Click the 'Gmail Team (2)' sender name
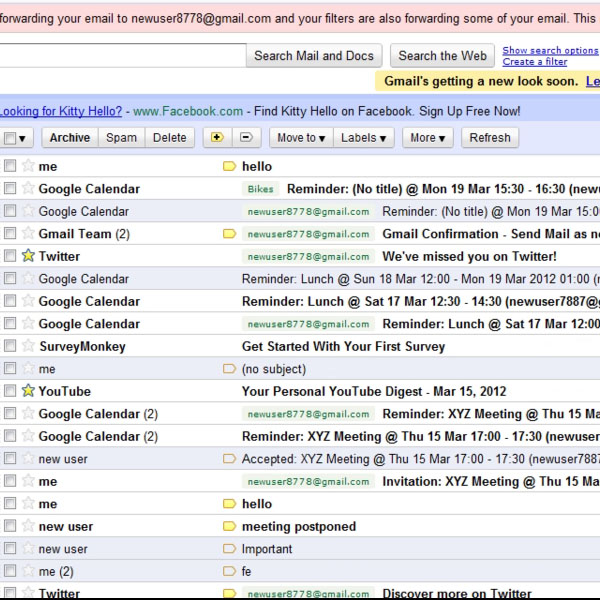600x600 pixels. [x=84, y=233]
